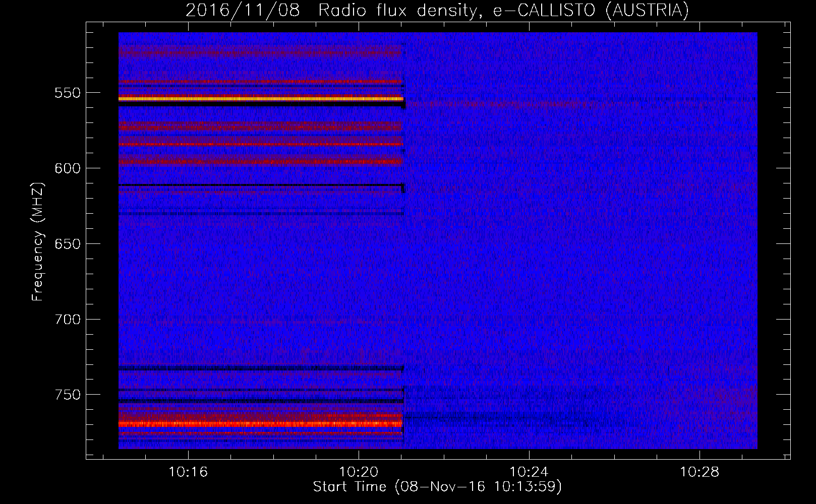Click the 700 frequency tick label
Screen dimensions: 816x504
click(x=68, y=320)
